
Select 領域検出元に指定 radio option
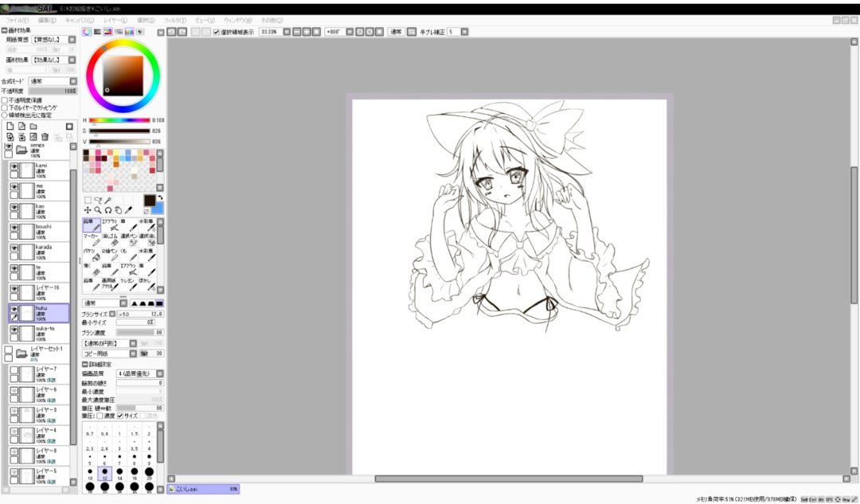5,115
